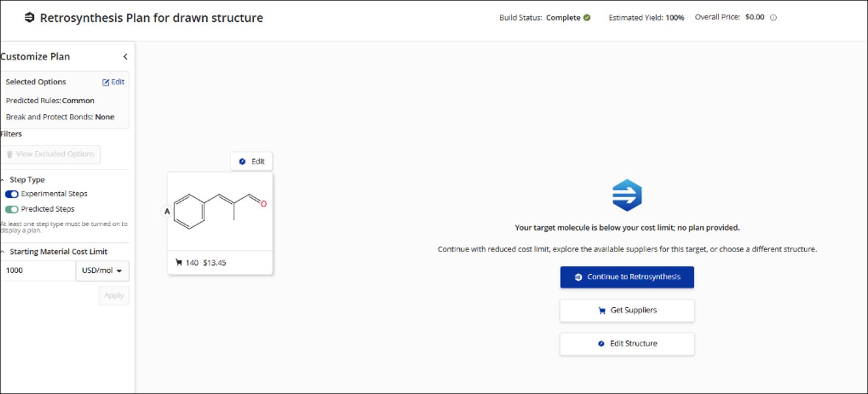Collapse Starting Material Cost Limit section
The image size is (868, 394).
tap(3, 252)
